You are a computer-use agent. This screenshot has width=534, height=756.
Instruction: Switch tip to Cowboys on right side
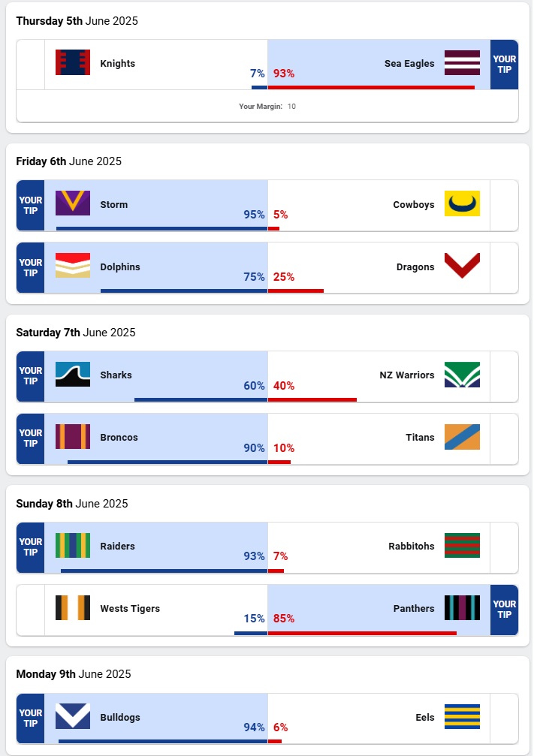pyautogui.click(x=504, y=205)
